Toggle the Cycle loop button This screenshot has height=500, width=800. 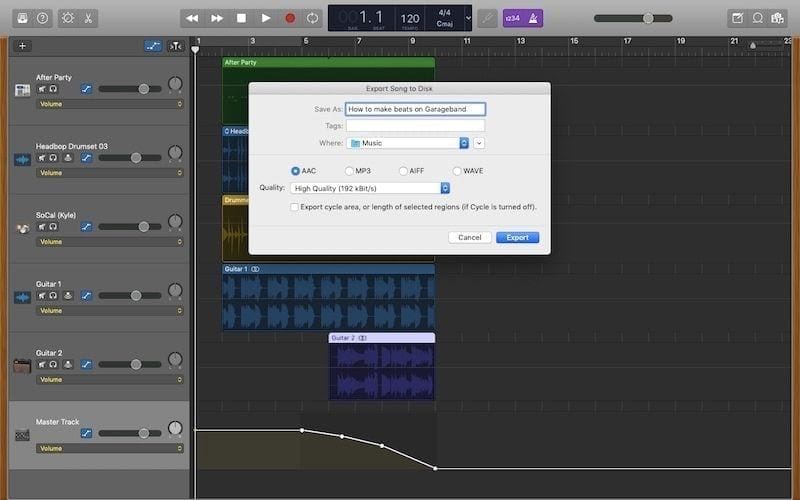312,18
